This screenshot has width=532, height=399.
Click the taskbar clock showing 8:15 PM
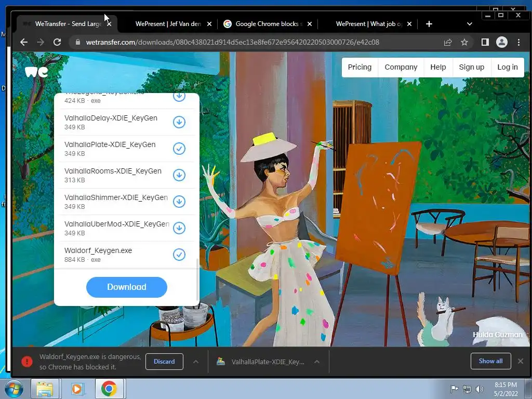point(506,389)
